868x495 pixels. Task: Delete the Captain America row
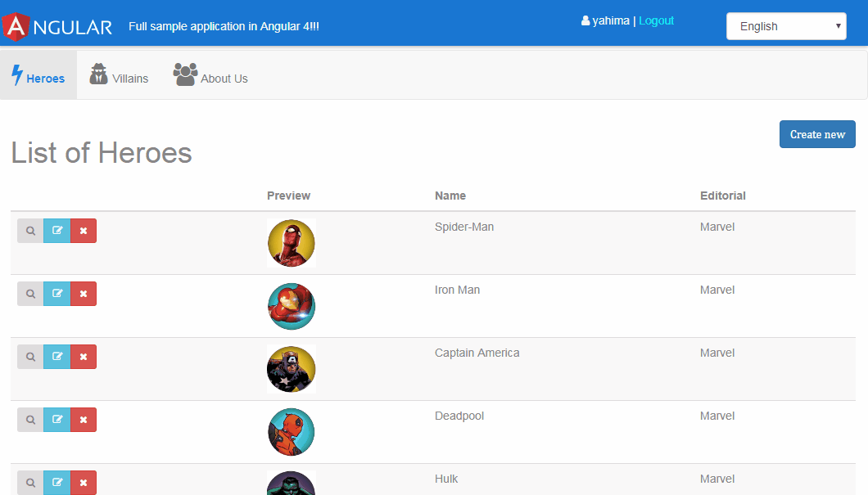pyautogui.click(x=84, y=357)
